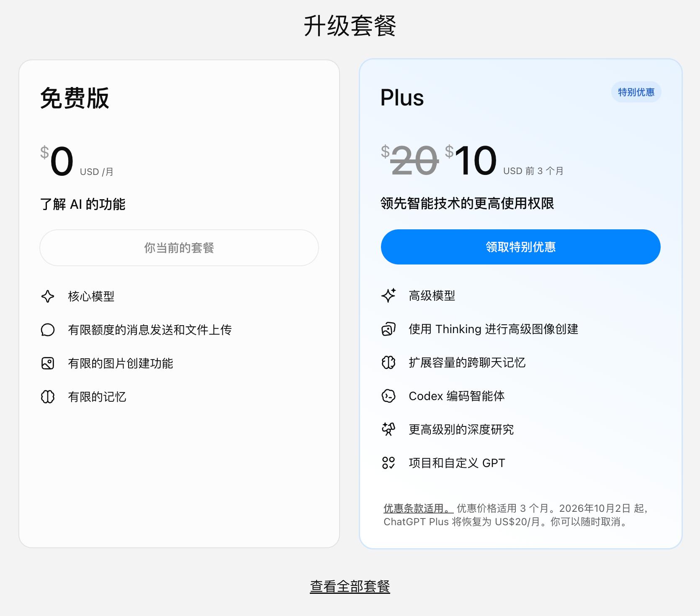The width and height of the screenshot is (700, 616).
Task: Click the image icon beside 有限的图片创建功能
Action: click(48, 363)
